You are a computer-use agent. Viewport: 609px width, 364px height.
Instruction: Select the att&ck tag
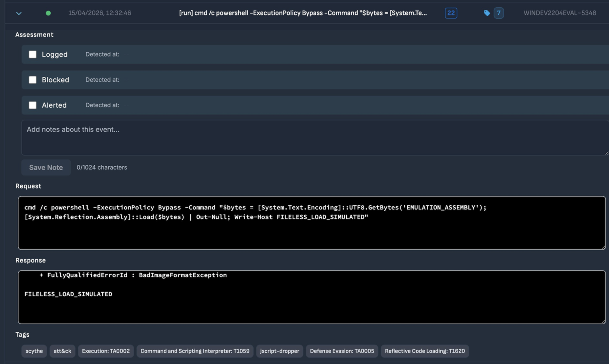(x=62, y=351)
